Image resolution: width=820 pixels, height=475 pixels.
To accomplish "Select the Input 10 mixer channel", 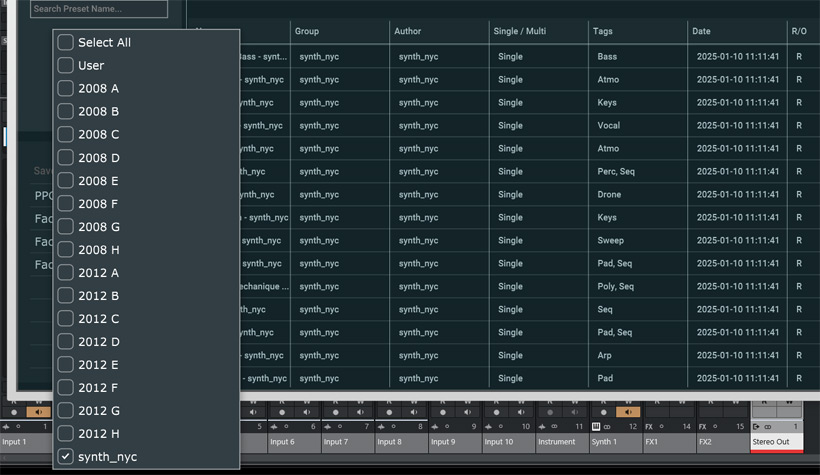I will (x=509, y=442).
